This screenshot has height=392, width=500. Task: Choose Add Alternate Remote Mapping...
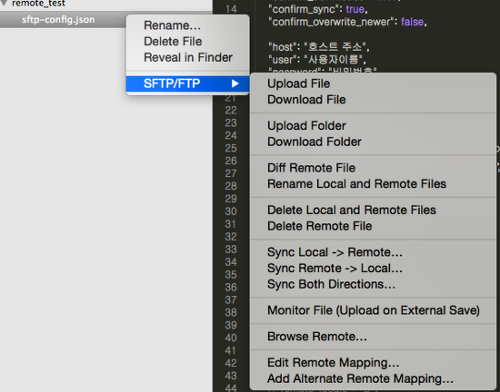[373, 379]
